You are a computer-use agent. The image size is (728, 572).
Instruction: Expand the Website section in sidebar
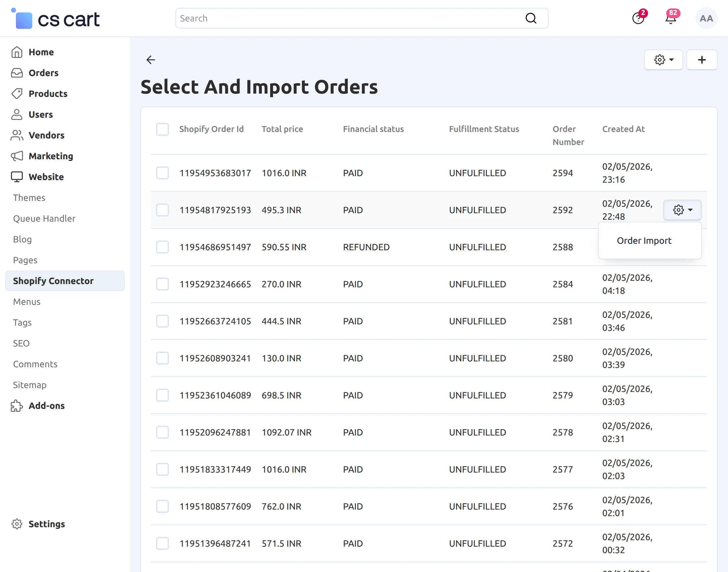point(46,177)
